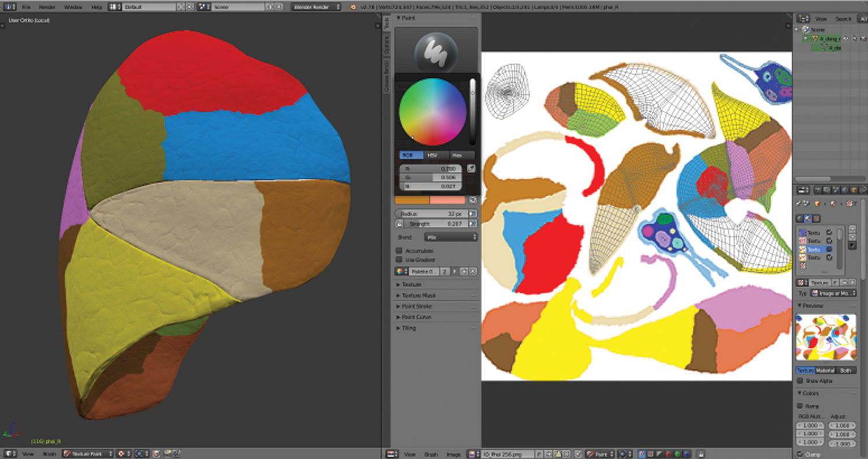Click the orange foreground color swatch
The width and height of the screenshot is (868, 459).
click(412, 200)
